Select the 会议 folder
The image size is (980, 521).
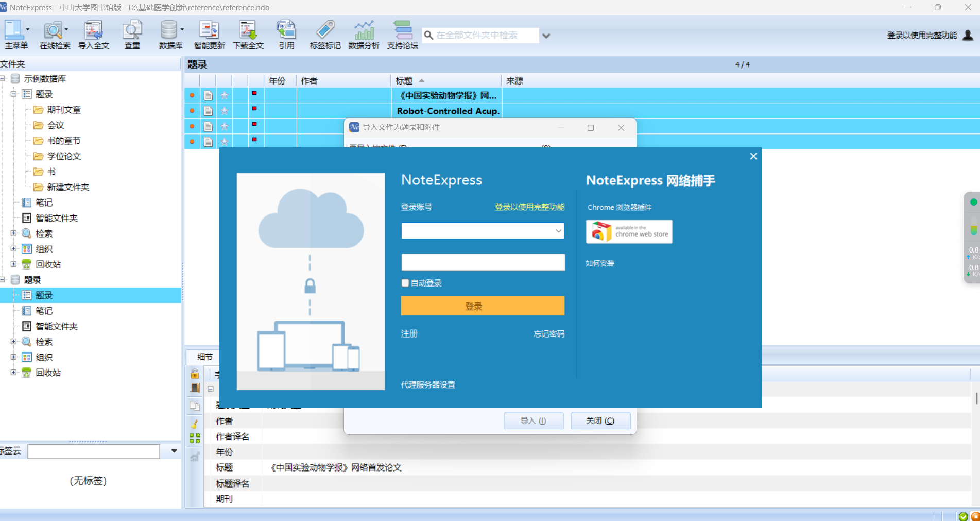(56, 125)
